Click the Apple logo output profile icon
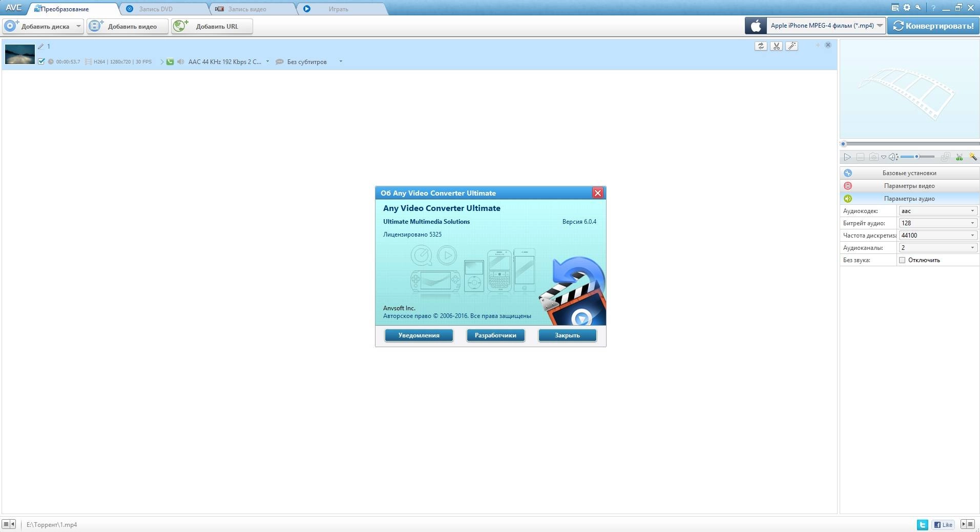This screenshot has height=532, width=980. point(756,26)
